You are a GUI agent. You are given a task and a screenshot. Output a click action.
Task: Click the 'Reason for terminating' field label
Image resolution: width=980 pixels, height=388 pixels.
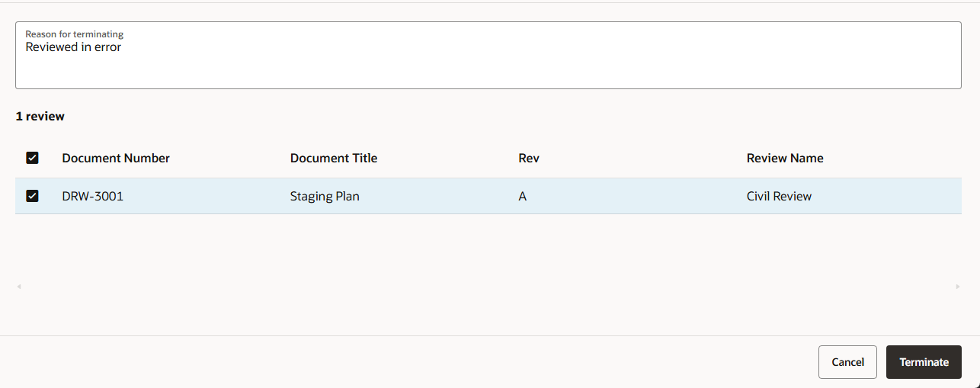pyautogui.click(x=75, y=34)
